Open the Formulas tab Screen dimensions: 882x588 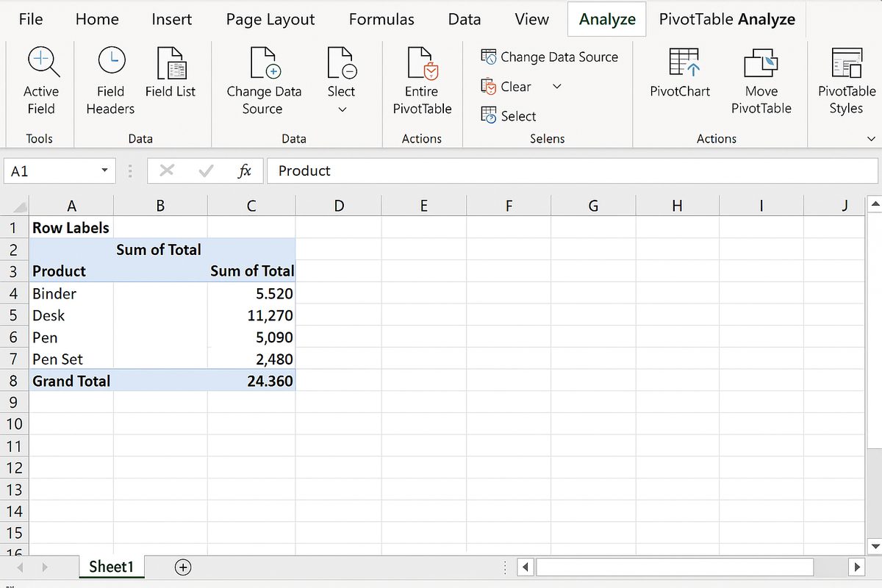pyautogui.click(x=381, y=19)
